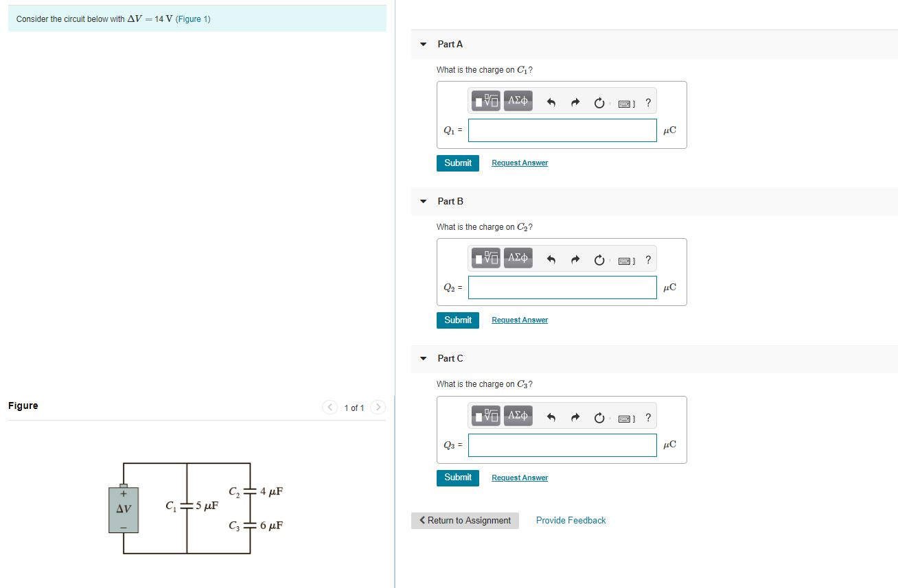Click the 'Part A' heading text
This screenshot has width=898, height=588.
pos(450,44)
